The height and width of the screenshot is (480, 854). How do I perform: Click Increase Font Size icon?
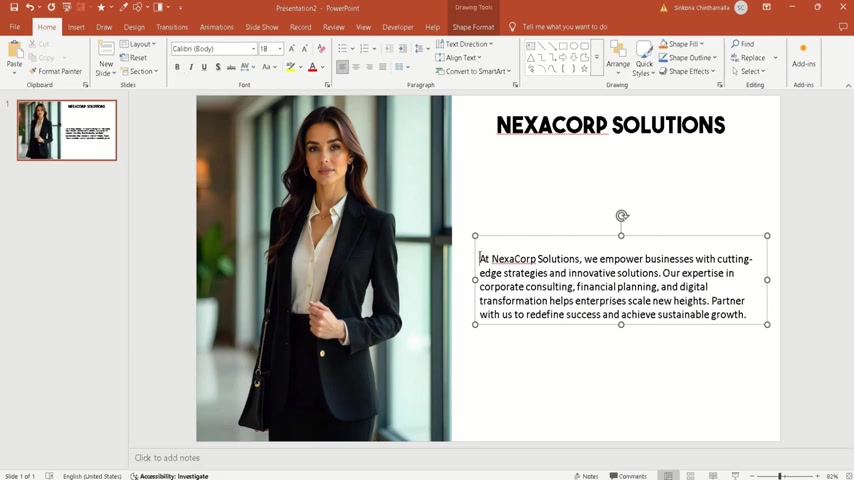292,48
